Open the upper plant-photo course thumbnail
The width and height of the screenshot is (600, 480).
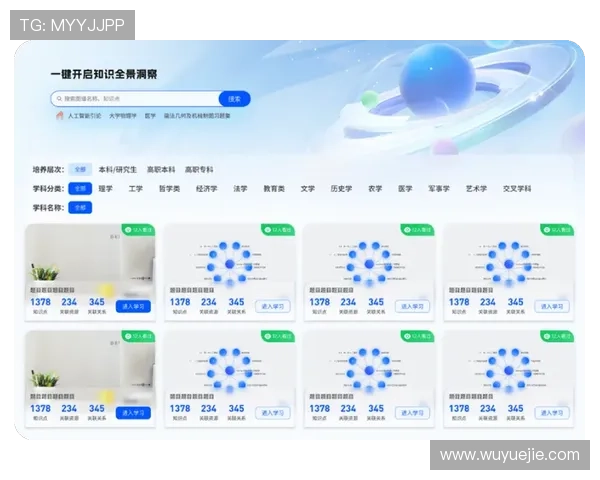[x=90, y=254]
